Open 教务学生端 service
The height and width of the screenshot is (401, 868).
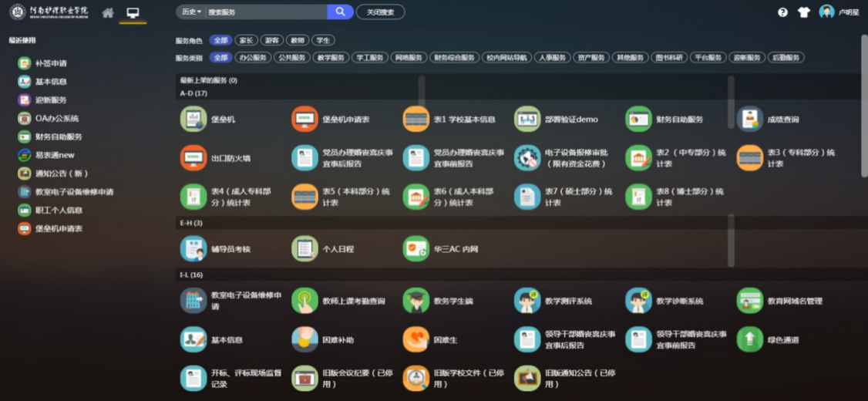click(x=438, y=301)
